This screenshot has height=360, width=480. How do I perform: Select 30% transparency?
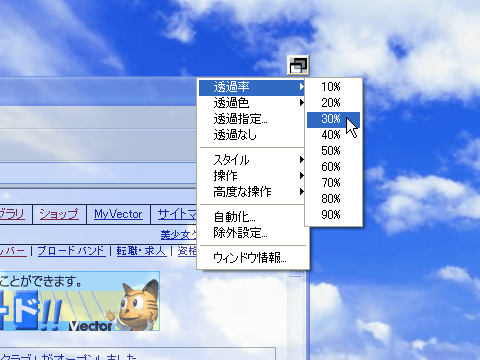[x=333, y=119]
